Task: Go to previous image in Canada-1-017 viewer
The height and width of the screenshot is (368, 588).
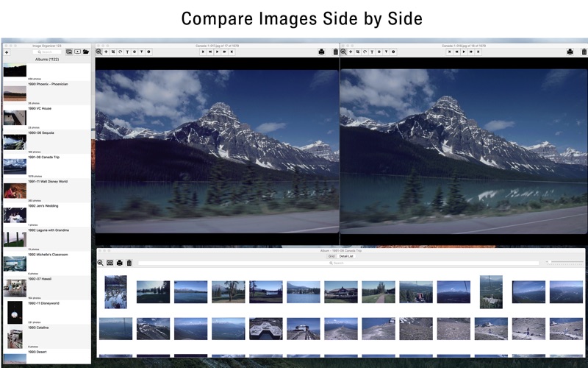Action: [210, 52]
